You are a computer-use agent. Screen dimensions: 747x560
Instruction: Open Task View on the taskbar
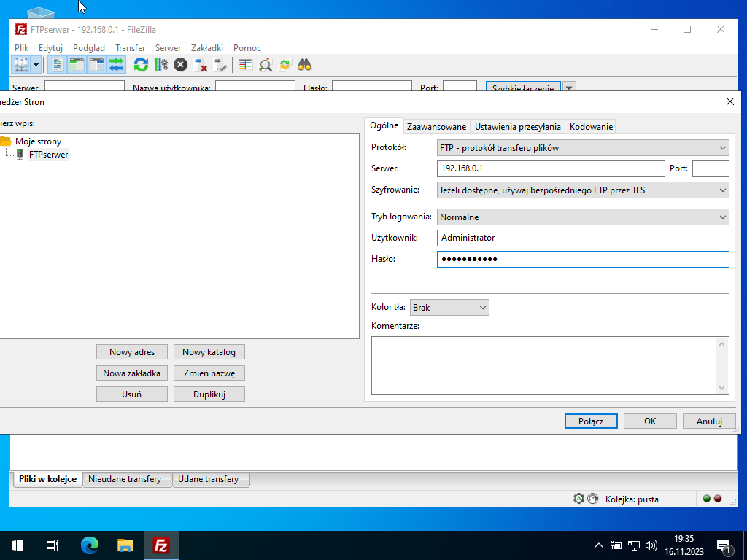coord(53,545)
